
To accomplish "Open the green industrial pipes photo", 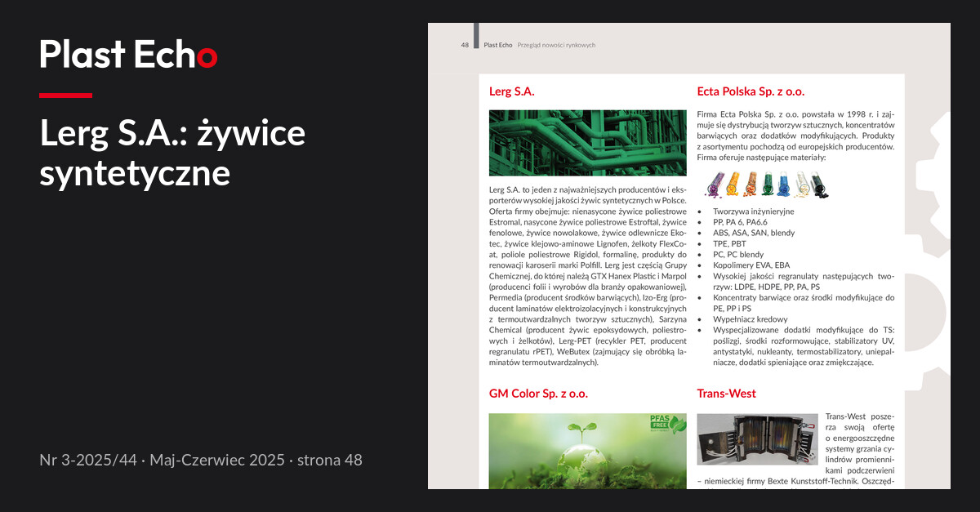I will (587, 143).
